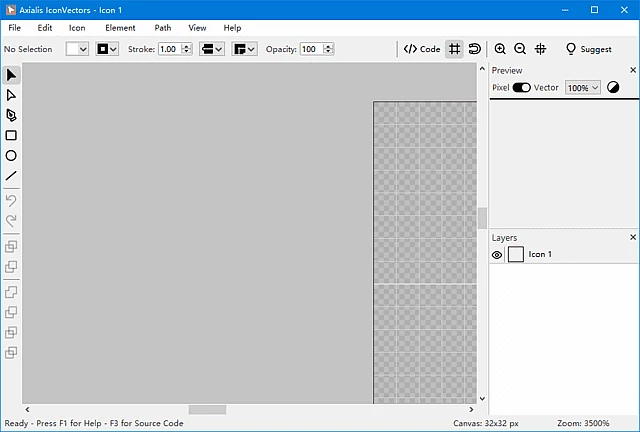Click the Zoom Out magnifier icon
Screen dimensions: 640x432
[520, 49]
